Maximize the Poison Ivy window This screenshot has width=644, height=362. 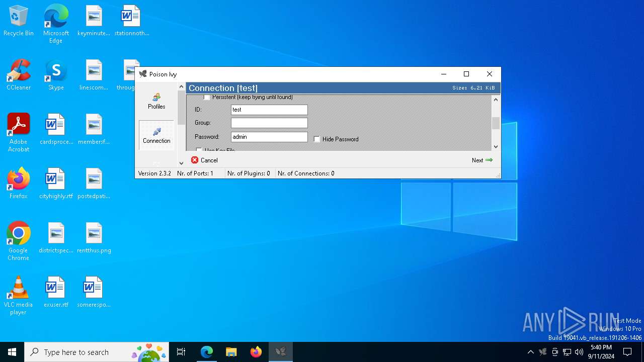click(466, 74)
